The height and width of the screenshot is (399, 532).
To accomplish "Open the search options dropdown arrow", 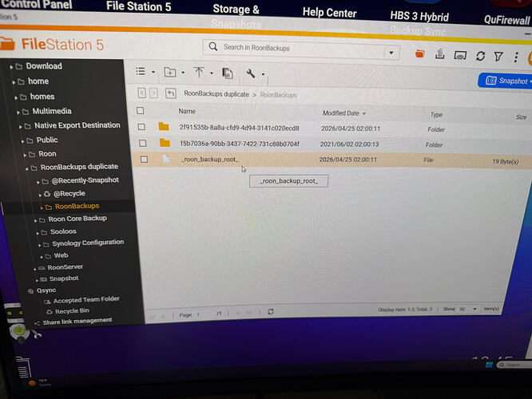I will (x=391, y=53).
